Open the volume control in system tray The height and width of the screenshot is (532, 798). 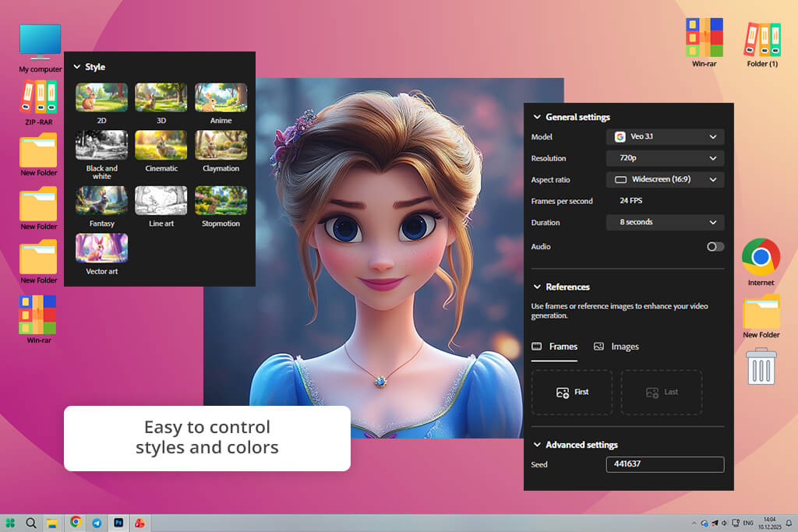click(x=724, y=523)
